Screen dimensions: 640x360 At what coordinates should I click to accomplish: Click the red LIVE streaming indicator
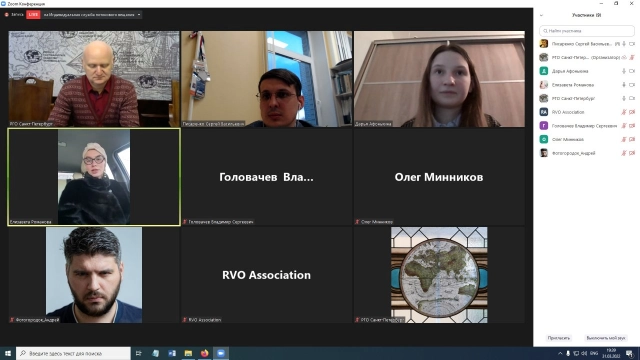point(33,14)
